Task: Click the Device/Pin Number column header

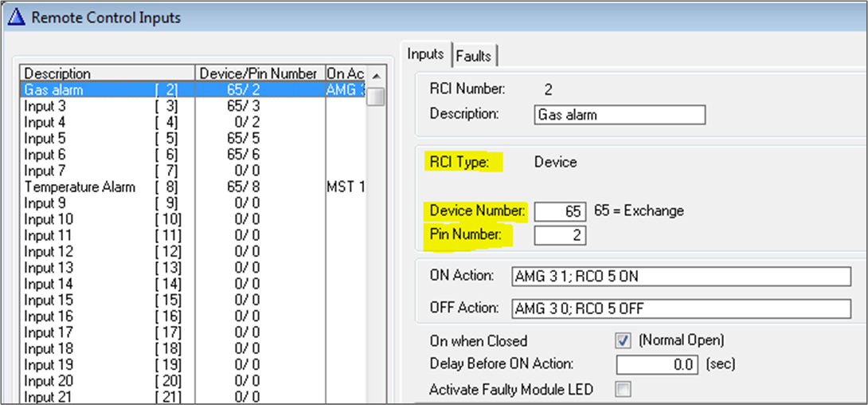Action: [259, 73]
